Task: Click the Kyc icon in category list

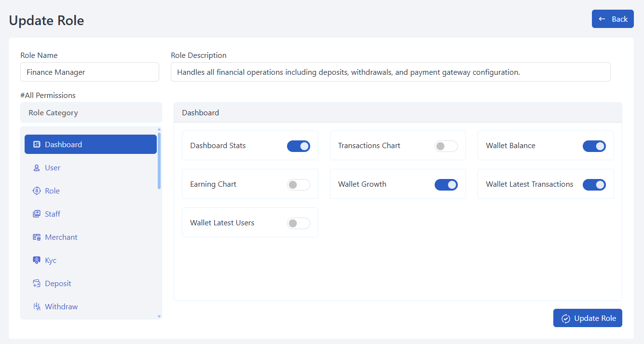Action: [x=37, y=261]
